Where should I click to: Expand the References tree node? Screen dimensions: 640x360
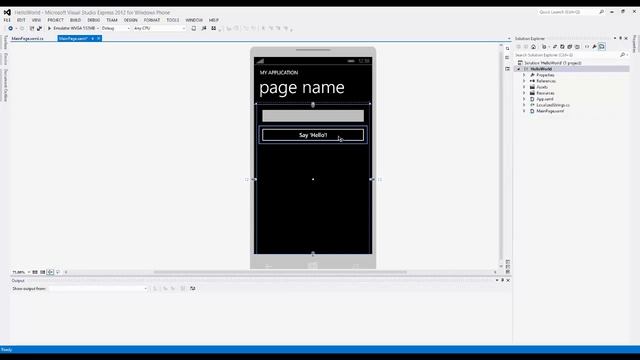524,81
